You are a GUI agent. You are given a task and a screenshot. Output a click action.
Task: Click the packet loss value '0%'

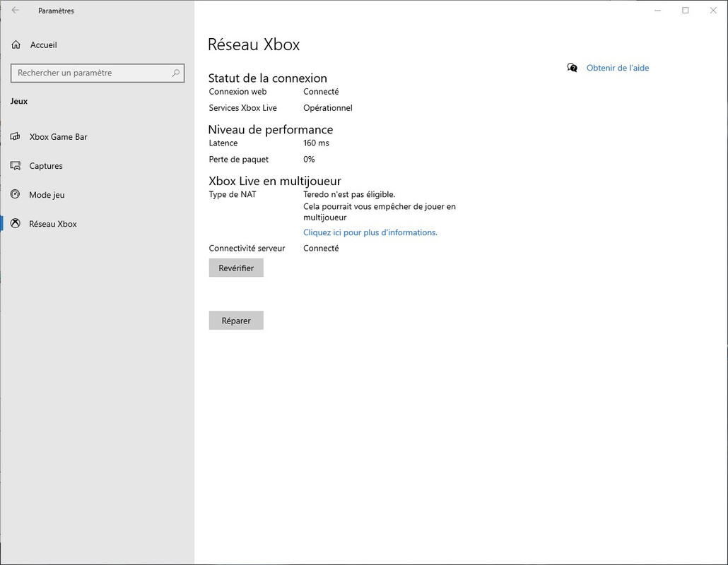[x=309, y=159]
